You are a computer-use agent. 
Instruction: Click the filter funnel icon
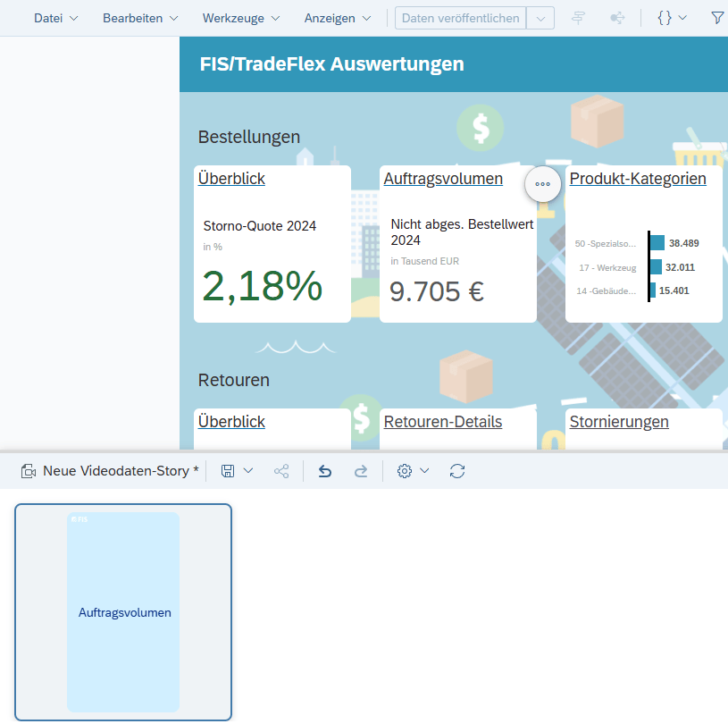pyautogui.click(x=718, y=18)
